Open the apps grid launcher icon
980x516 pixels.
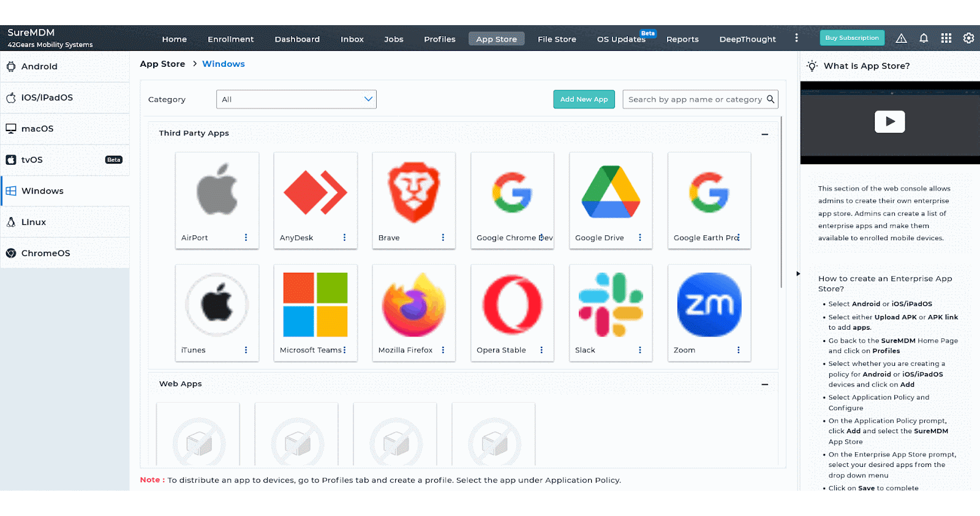(946, 38)
